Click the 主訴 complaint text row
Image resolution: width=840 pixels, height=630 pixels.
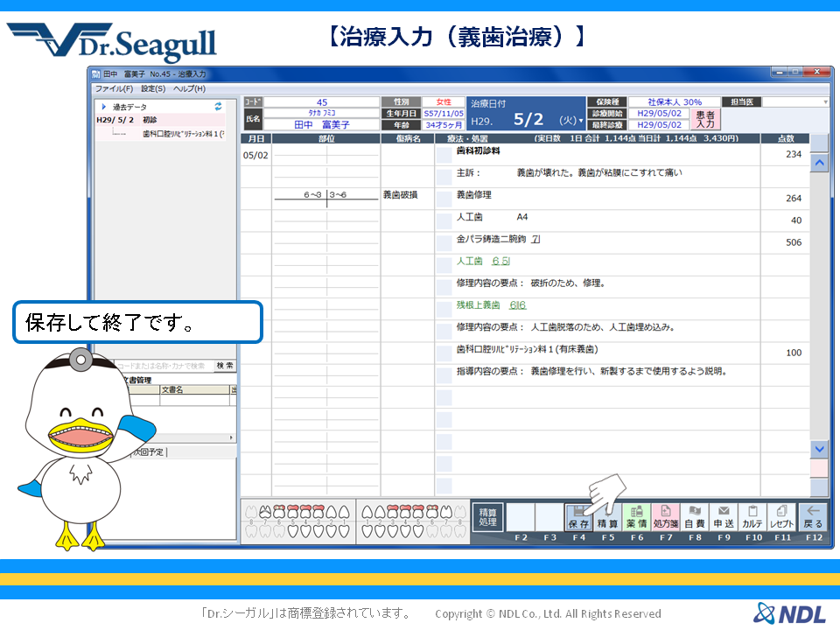click(x=598, y=176)
